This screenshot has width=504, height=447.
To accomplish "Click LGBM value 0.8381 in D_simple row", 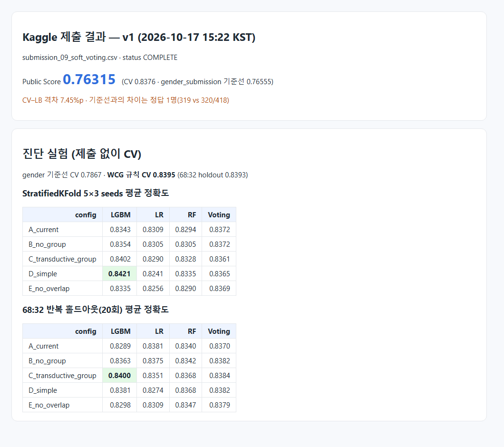I will click(120, 390).
